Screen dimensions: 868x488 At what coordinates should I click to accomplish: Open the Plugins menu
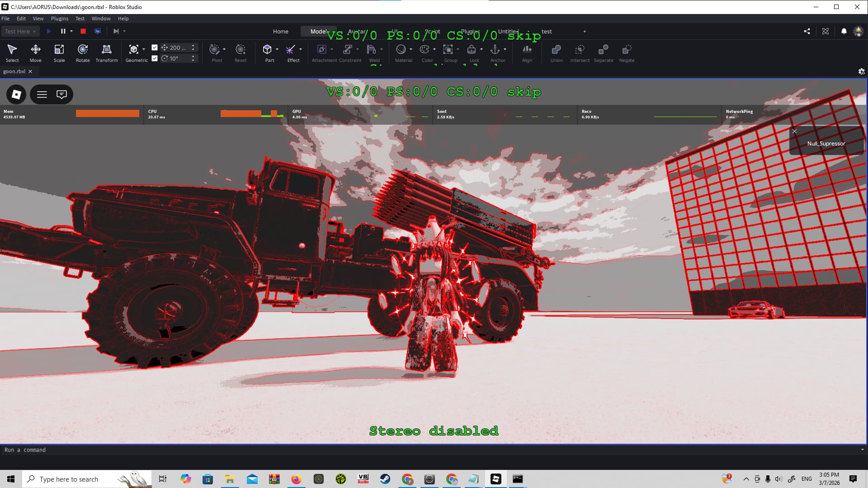point(59,19)
